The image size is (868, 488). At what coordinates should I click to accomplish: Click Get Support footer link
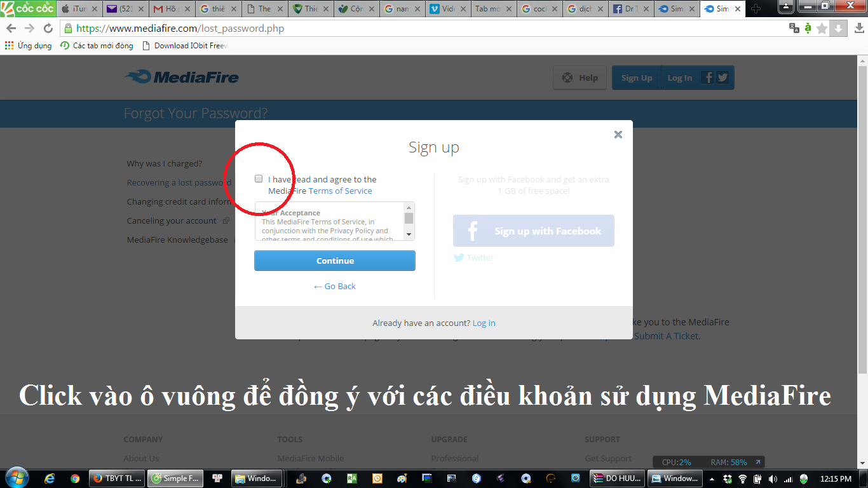pyautogui.click(x=608, y=458)
